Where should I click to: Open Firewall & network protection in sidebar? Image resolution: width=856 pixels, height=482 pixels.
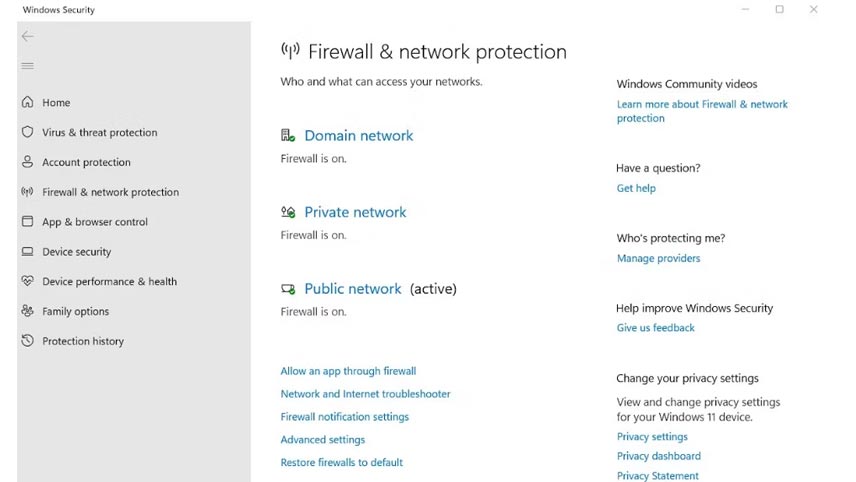(x=110, y=192)
